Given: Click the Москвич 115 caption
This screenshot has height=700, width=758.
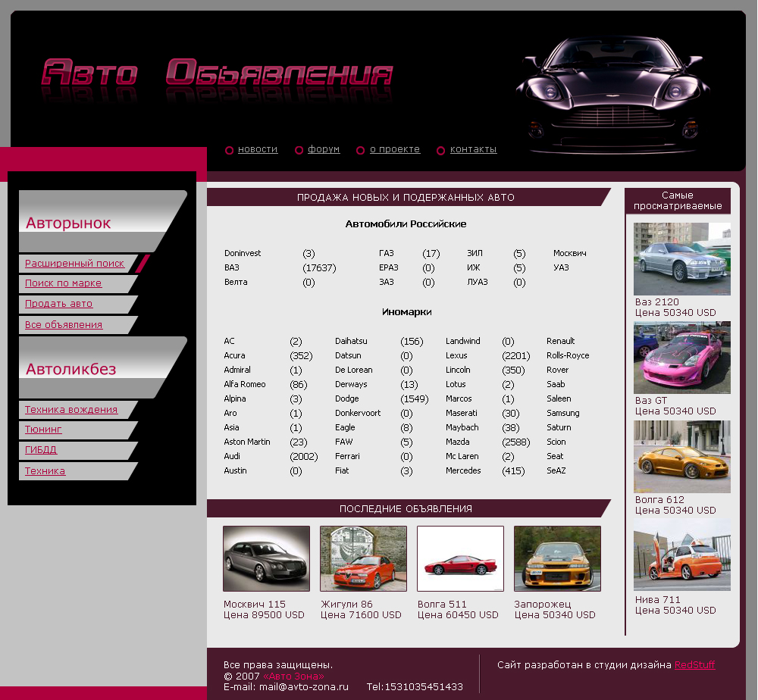Looking at the screenshot, I should click(254, 605).
